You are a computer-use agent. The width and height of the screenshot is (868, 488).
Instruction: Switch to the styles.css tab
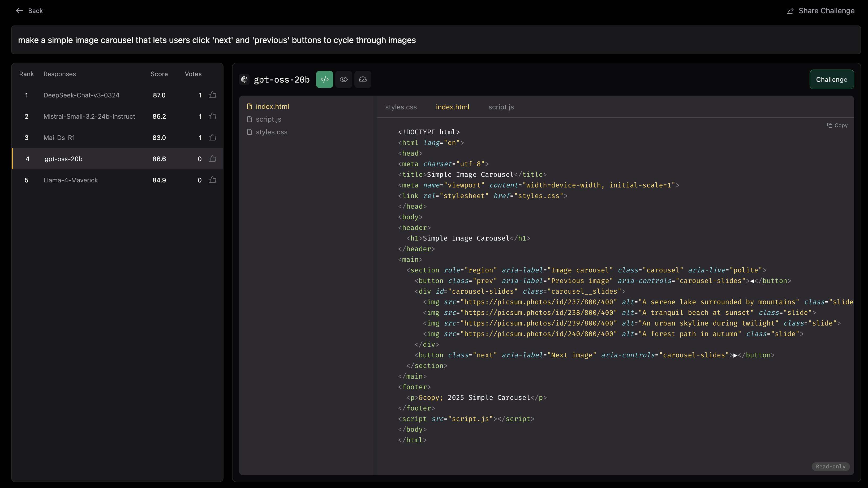tap(401, 107)
